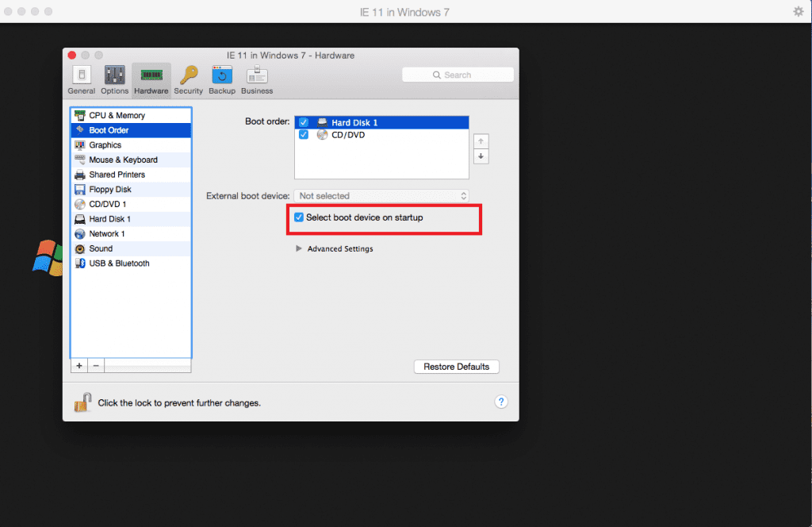
Task: Open the gear menu in the menu bar
Action: coord(798,11)
